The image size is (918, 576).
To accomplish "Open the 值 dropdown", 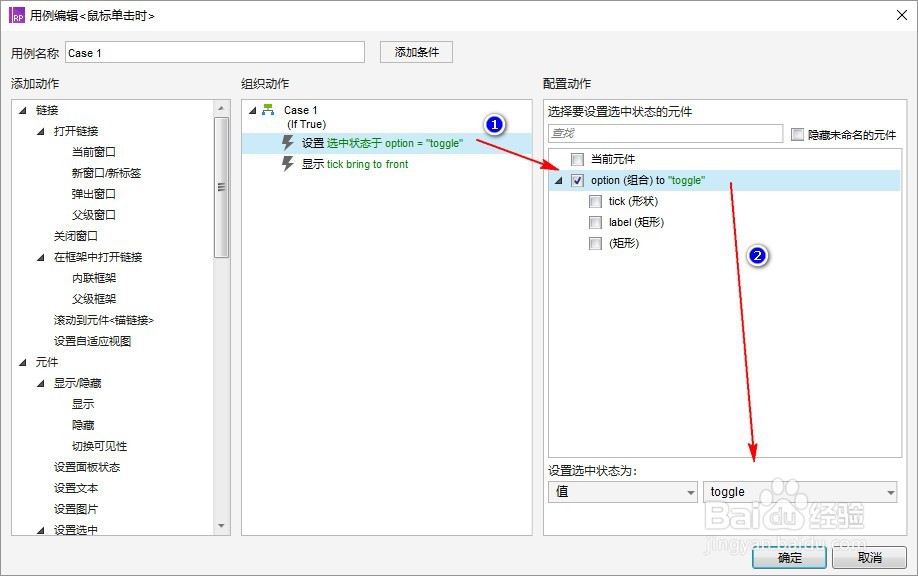I will pos(623,492).
